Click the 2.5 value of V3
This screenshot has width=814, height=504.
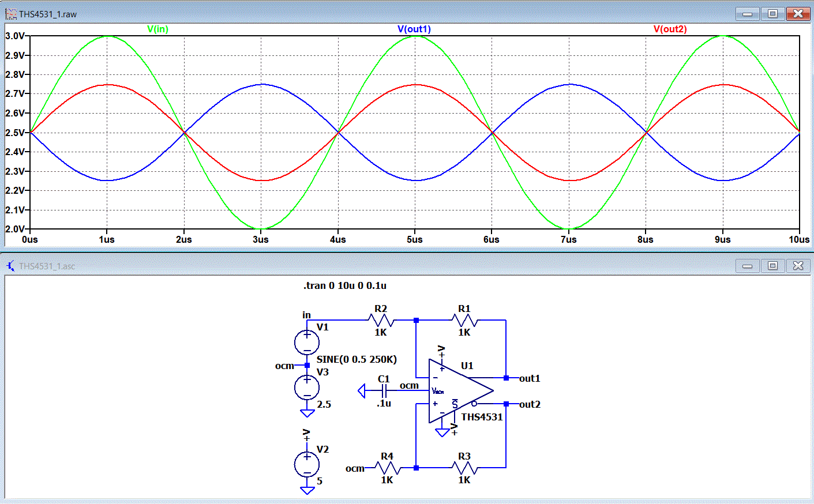point(324,404)
